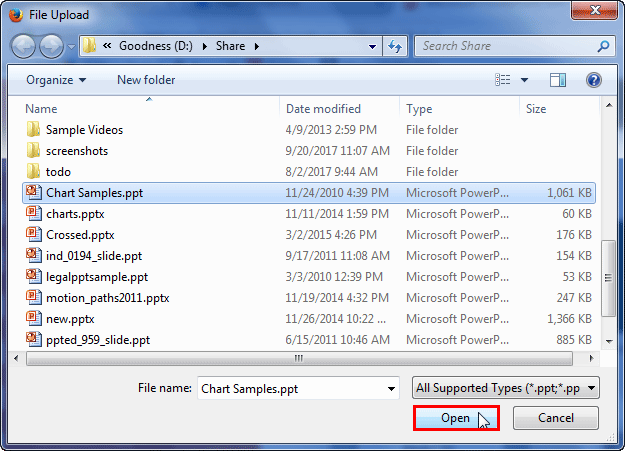Open recent locations dropdown next to Forward
The image size is (625, 451).
tap(71, 47)
